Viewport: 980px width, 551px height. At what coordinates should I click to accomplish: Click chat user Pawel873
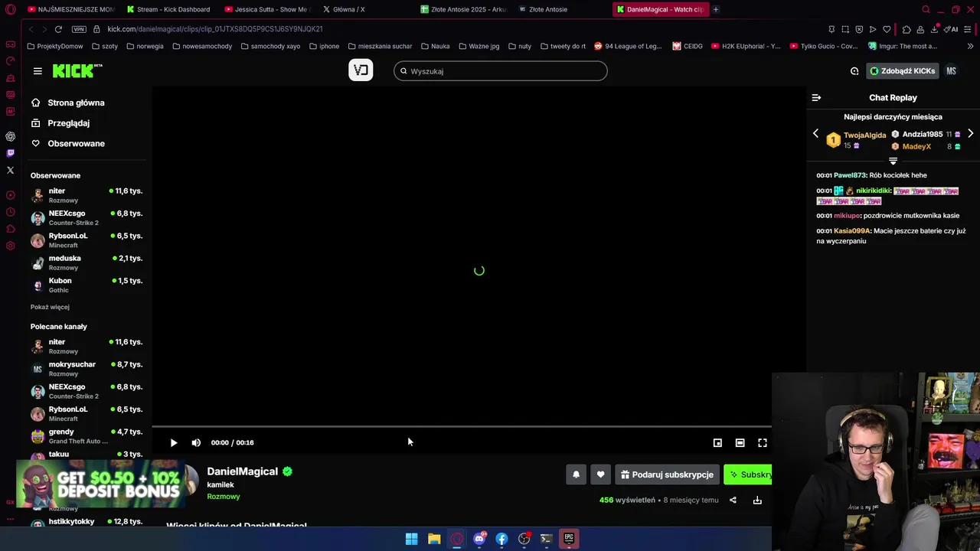point(851,175)
